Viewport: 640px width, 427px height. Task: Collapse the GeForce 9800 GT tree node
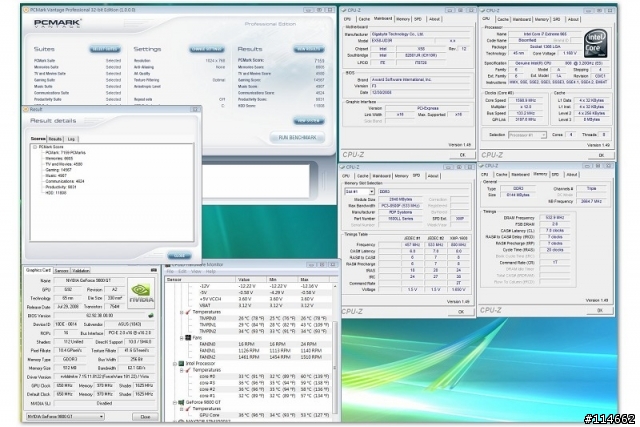click(175, 402)
